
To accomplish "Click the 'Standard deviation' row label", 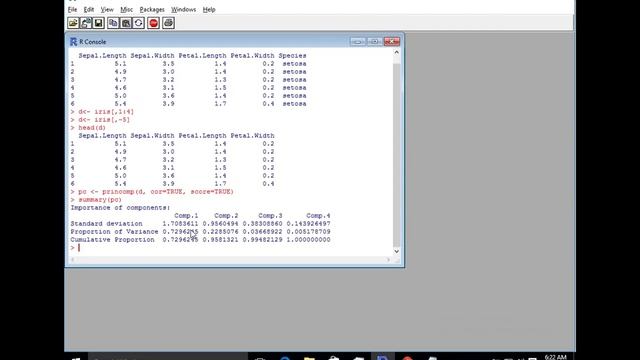I will click(x=106, y=224).
